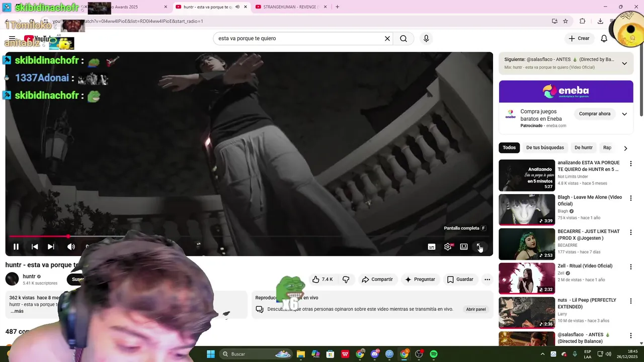This screenshot has width=644, height=362.
Task: Open options for @salasflaco ANTES video
Action: click(x=630, y=335)
